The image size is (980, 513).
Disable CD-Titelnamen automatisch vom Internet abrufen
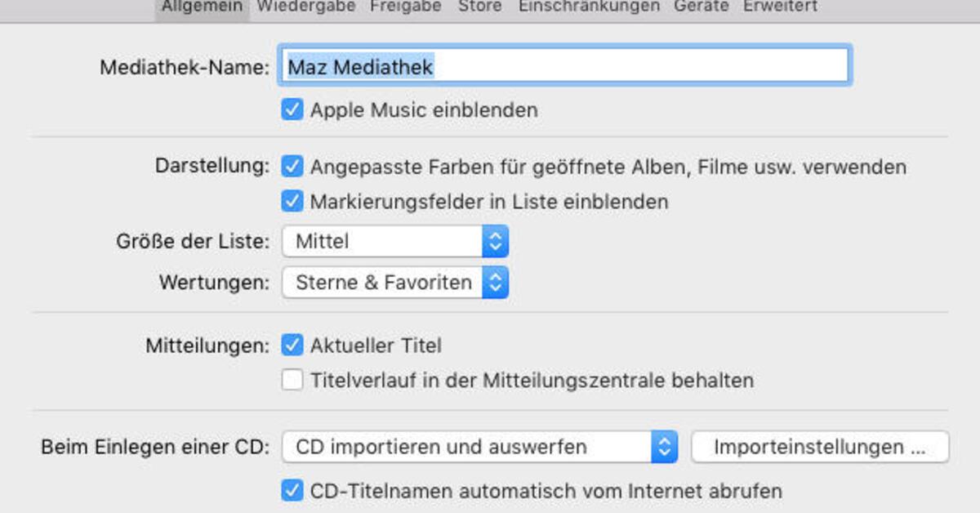[x=292, y=491]
